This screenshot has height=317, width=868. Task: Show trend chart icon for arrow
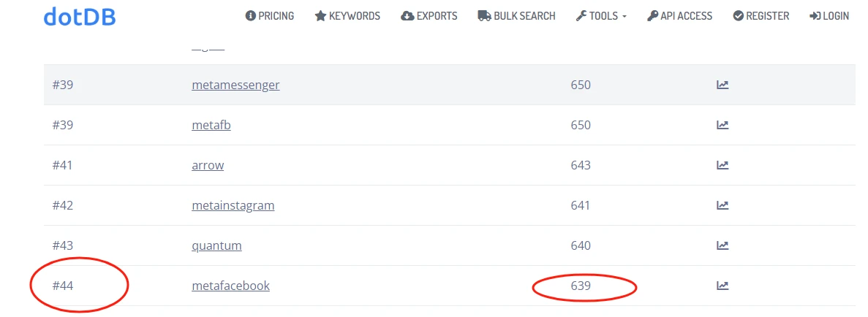[722, 165]
